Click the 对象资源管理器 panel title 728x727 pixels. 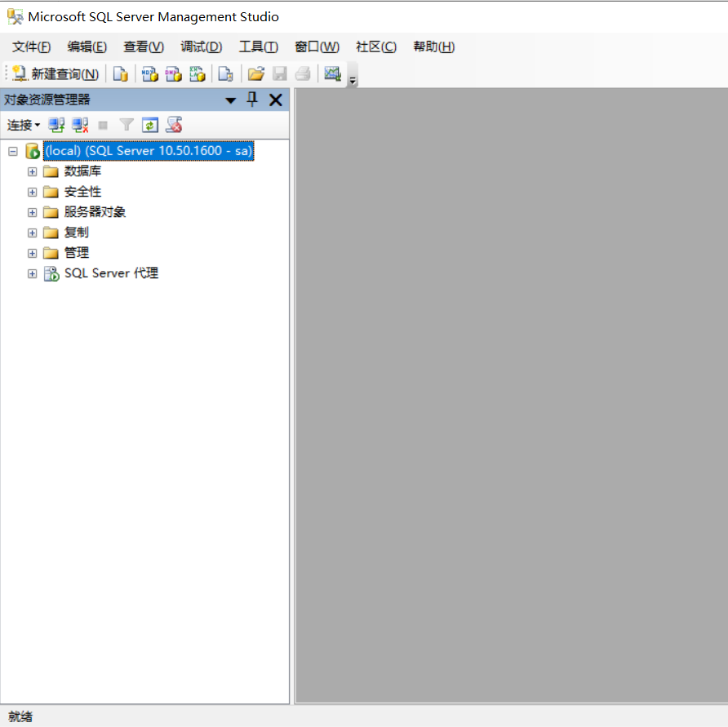tap(47, 100)
